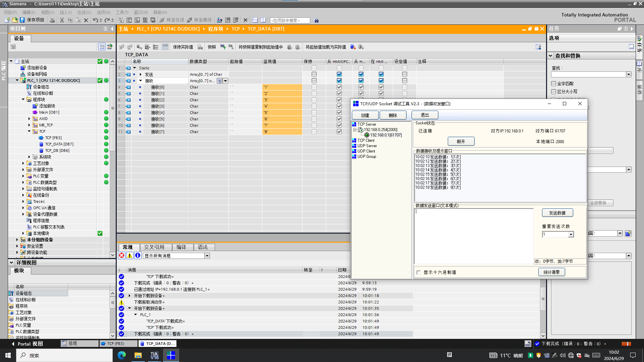Switch to the 交叉引用 tab
The height and width of the screenshot is (362, 644).
tap(154, 247)
